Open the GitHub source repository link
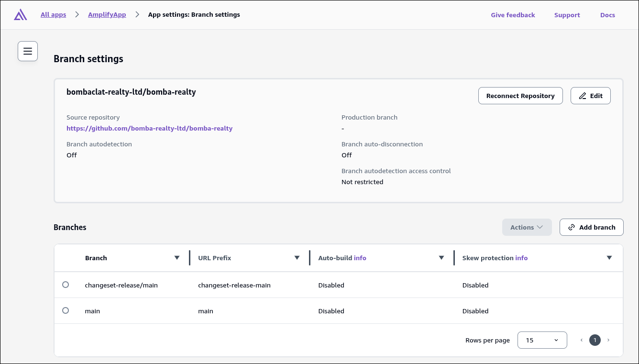 [x=150, y=128]
